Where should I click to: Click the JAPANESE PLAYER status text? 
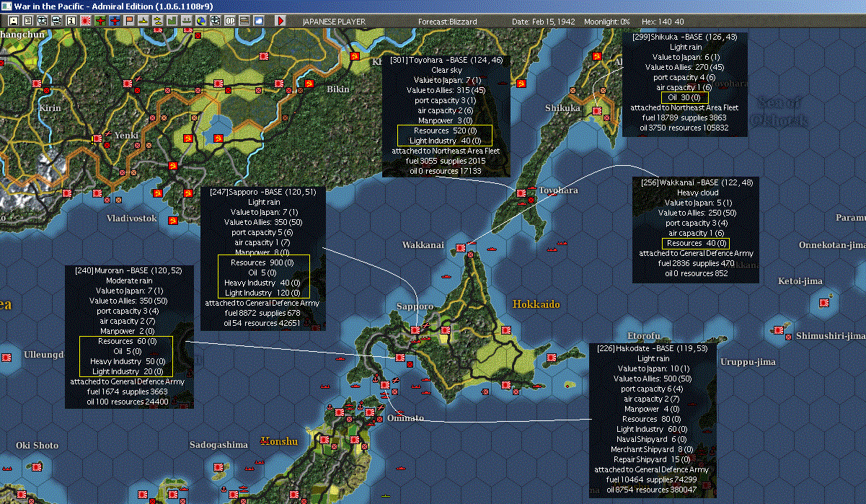pos(334,22)
